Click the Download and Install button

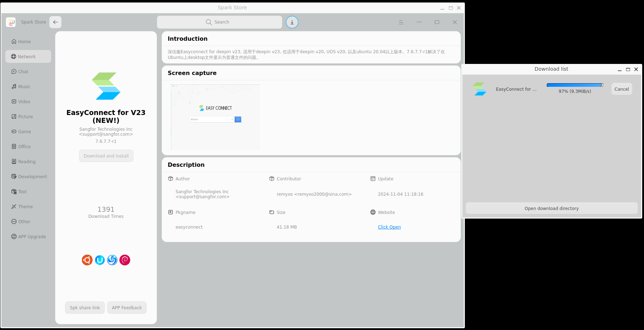[106, 156]
